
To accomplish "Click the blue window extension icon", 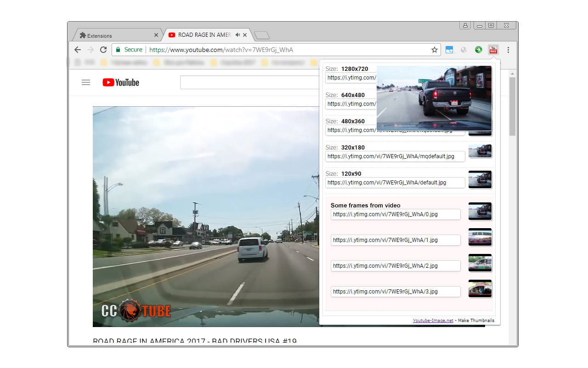I will (449, 50).
